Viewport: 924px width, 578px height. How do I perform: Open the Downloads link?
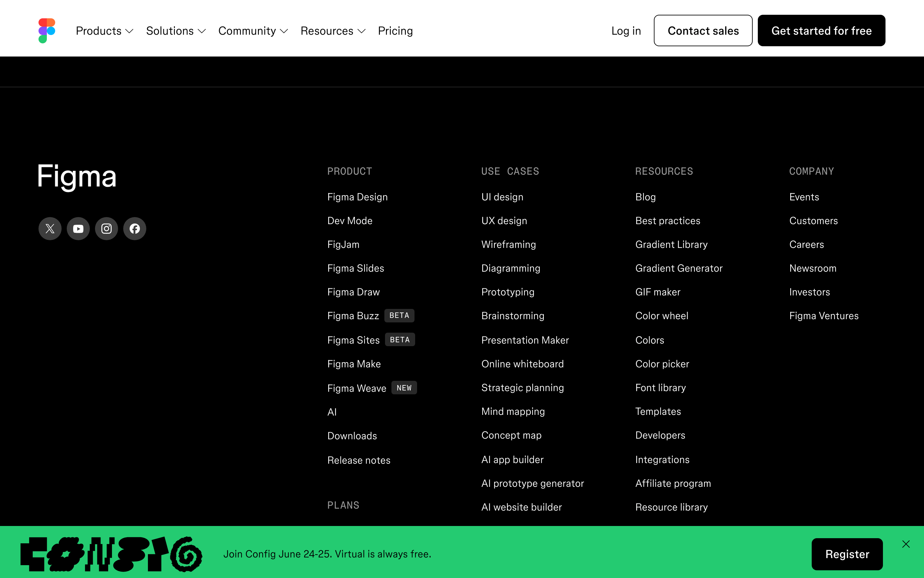pos(352,436)
